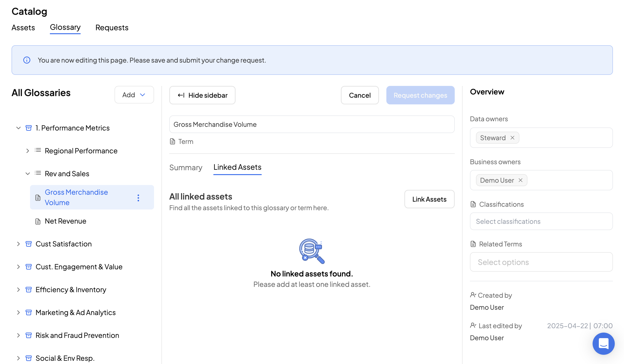624x364 pixels.
Task: Remove Steward from data owners
Action: [x=512, y=138]
